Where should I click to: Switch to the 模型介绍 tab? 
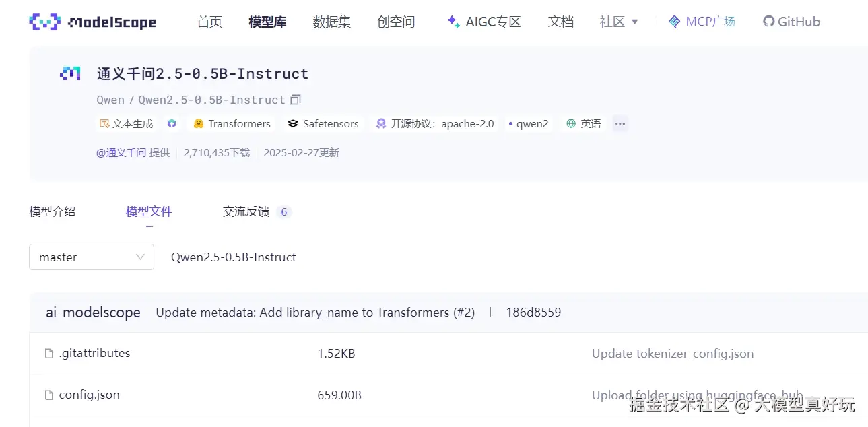pyautogui.click(x=53, y=211)
